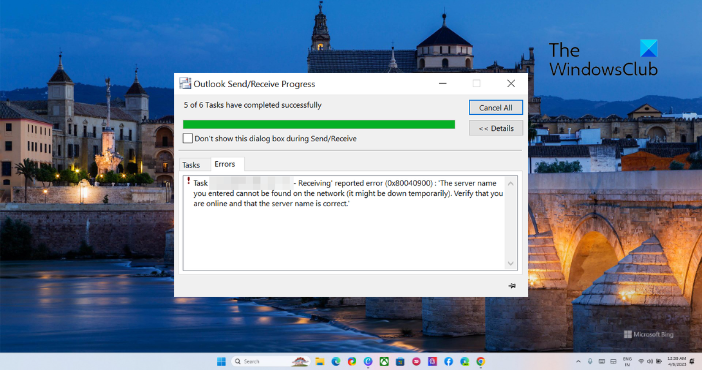This screenshot has width=702, height=370.
Task: Open the taskbar clock and date
Action: pos(677,361)
